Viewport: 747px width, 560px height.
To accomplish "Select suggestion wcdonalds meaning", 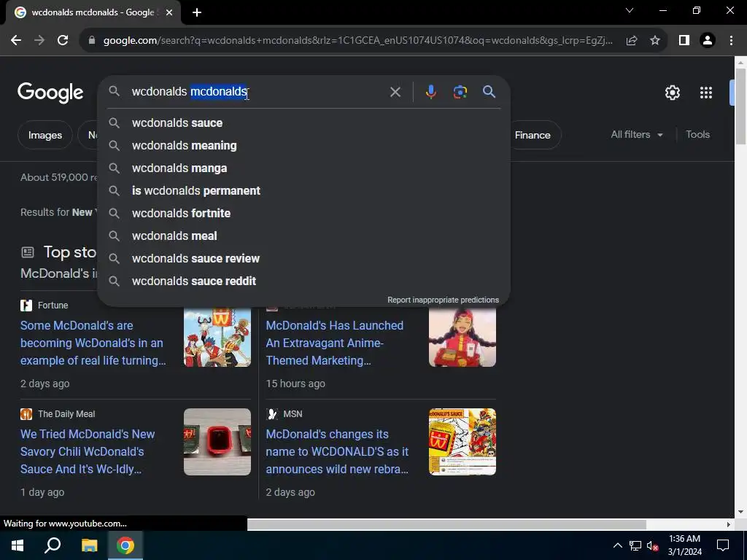I will (304, 145).
